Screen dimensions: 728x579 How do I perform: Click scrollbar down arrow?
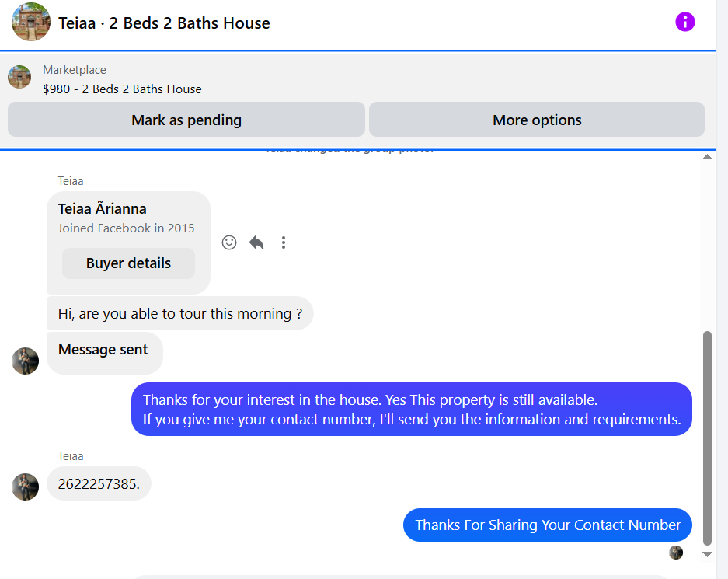click(x=707, y=554)
